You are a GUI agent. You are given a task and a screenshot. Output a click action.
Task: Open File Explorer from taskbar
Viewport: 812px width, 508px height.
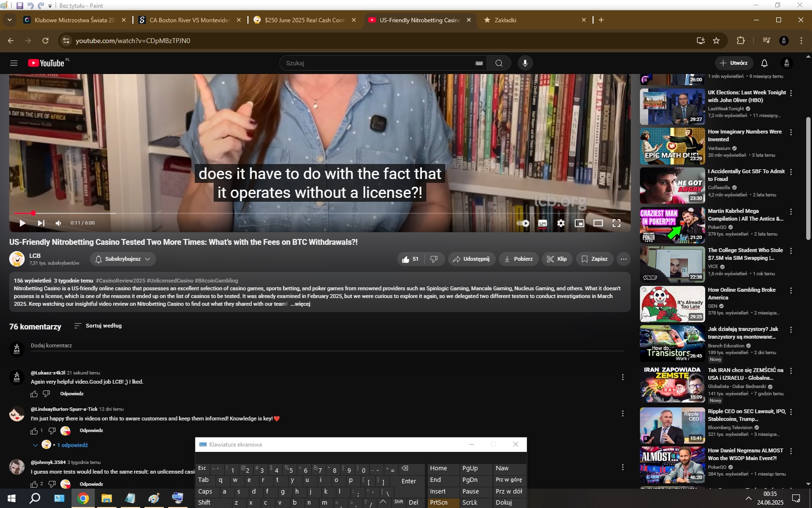107,498
